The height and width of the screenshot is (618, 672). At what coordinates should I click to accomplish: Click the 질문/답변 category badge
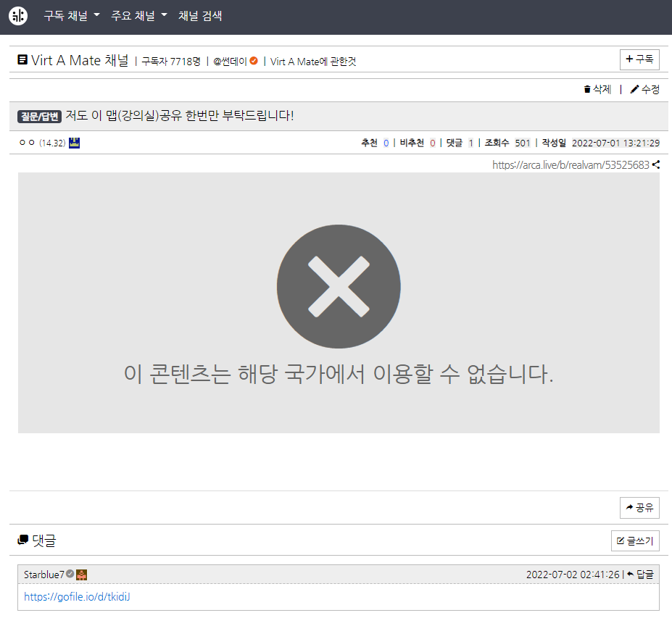39,116
